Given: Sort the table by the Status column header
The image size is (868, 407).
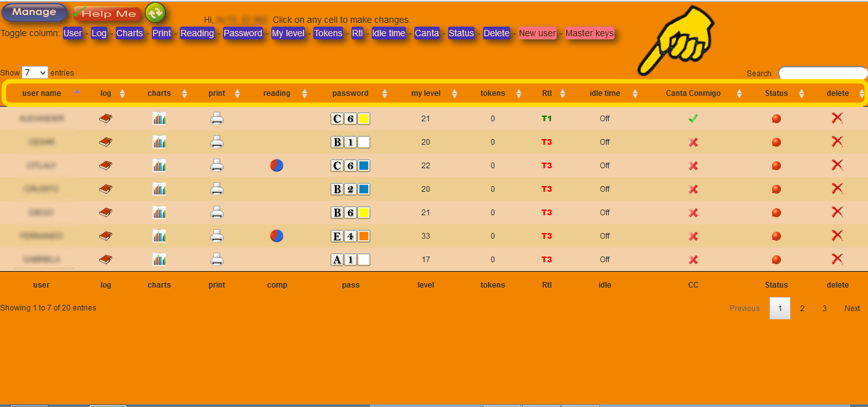Looking at the screenshot, I should [x=776, y=93].
